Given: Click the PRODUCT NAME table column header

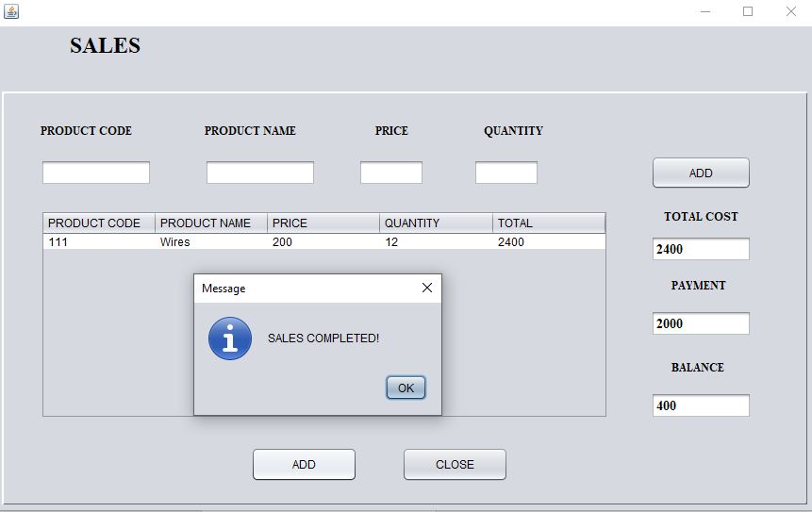Looking at the screenshot, I should coord(211,223).
